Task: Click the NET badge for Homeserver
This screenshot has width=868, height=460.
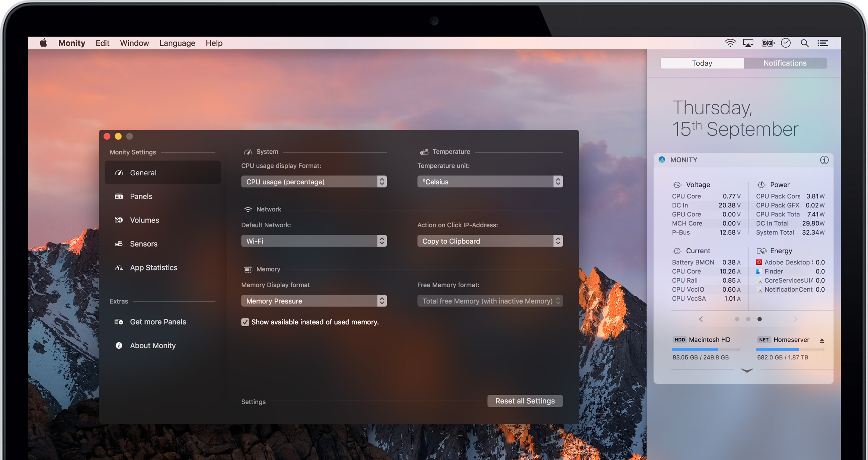Action: [x=764, y=340]
